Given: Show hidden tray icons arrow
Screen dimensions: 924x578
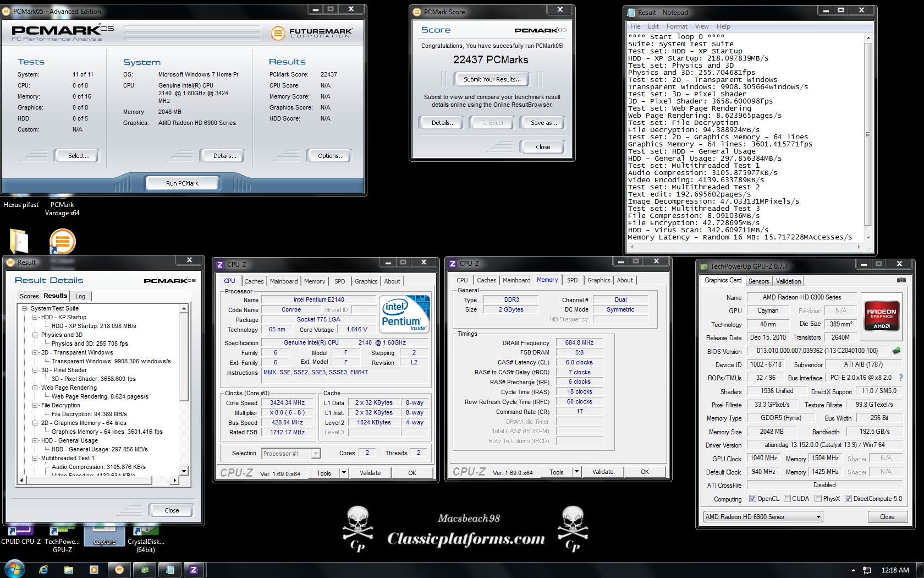Looking at the screenshot, I should point(853,570).
